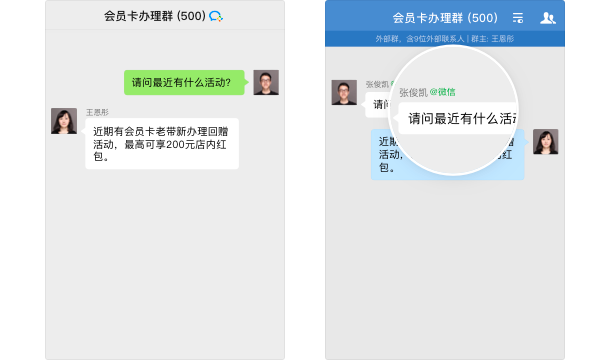Screen dimensions: 610x360
Task: Click the partially hidden white bubble starting with 请问
Action: (376, 105)
